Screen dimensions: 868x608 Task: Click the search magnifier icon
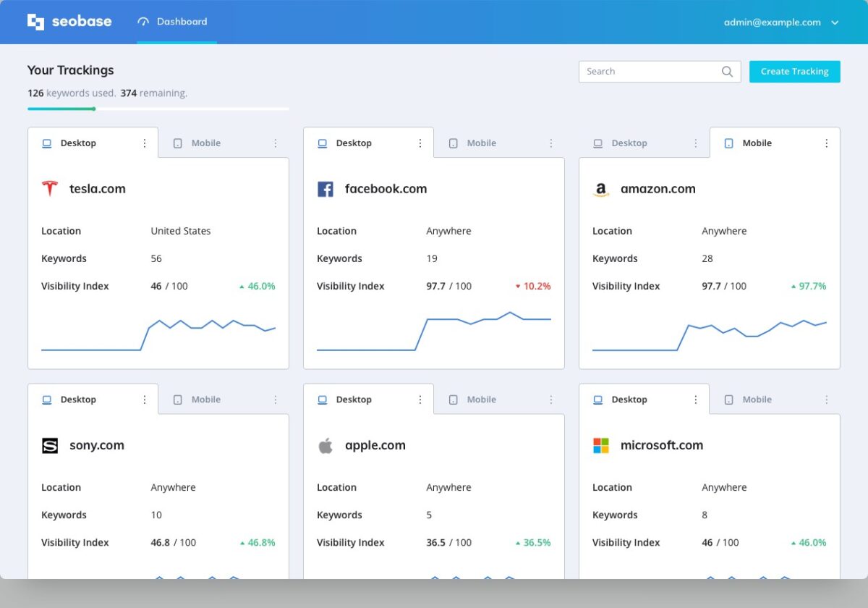727,72
